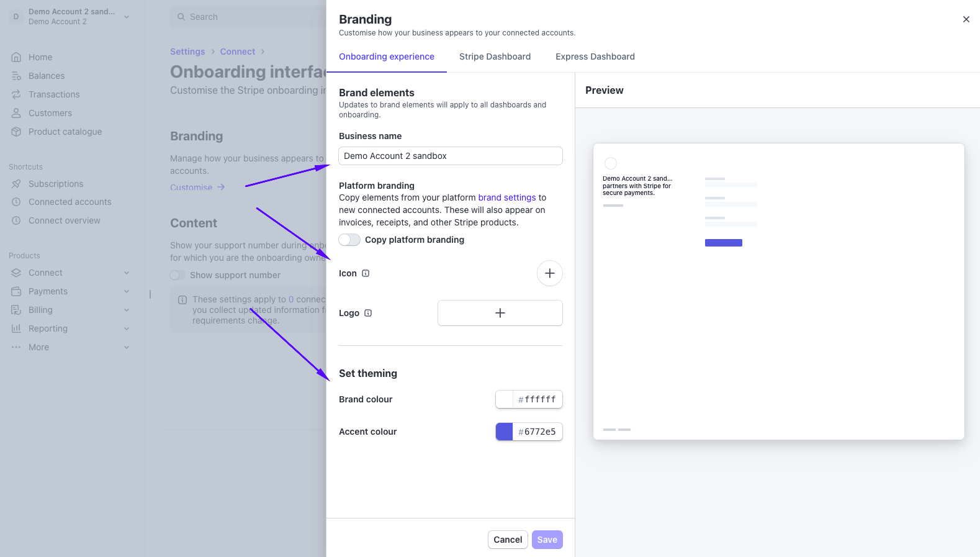The width and height of the screenshot is (980, 557).
Task: Click the Payments wallet icon
Action: click(x=16, y=291)
